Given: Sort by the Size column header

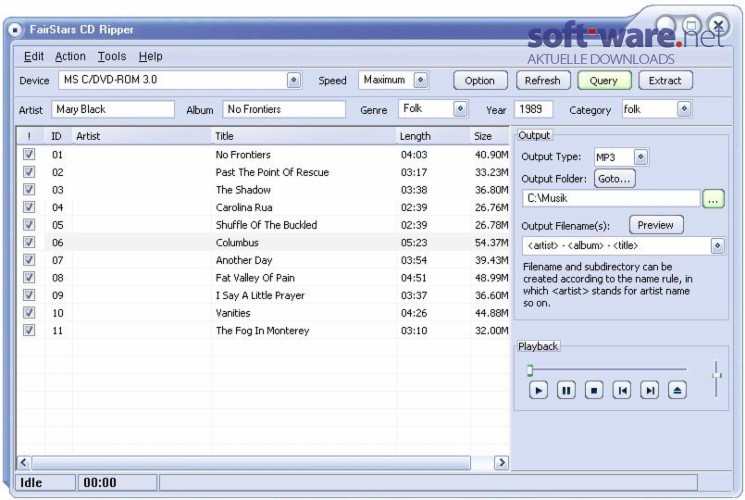Looking at the screenshot, I should point(489,136).
